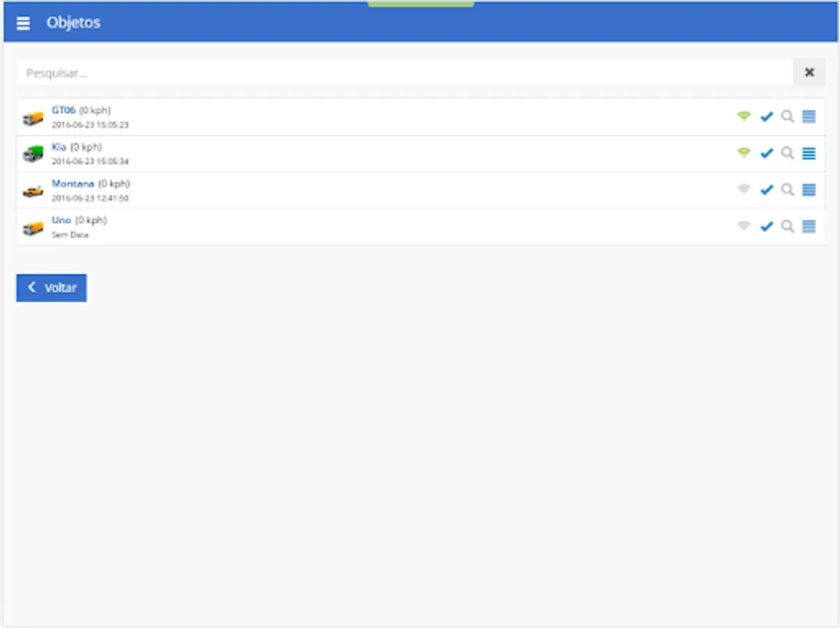Locate GT06 with the magnifier icon
The height and width of the screenshot is (628, 840).
pyautogui.click(x=788, y=117)
